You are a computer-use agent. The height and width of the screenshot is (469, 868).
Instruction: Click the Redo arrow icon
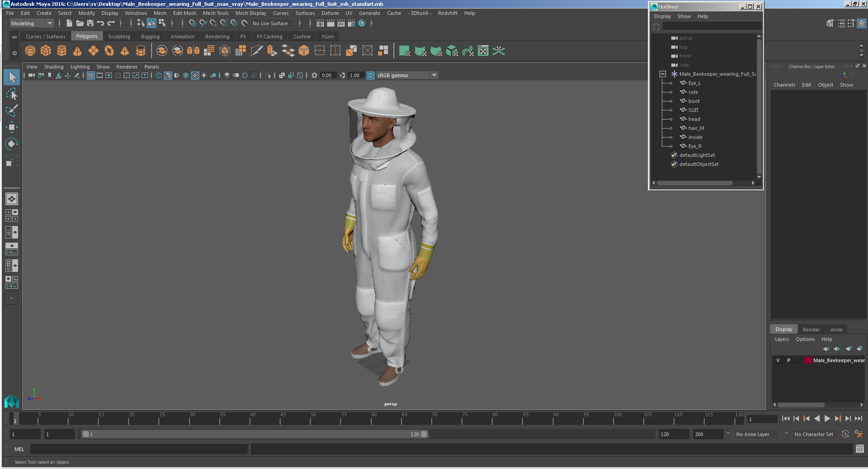(111, 23)
